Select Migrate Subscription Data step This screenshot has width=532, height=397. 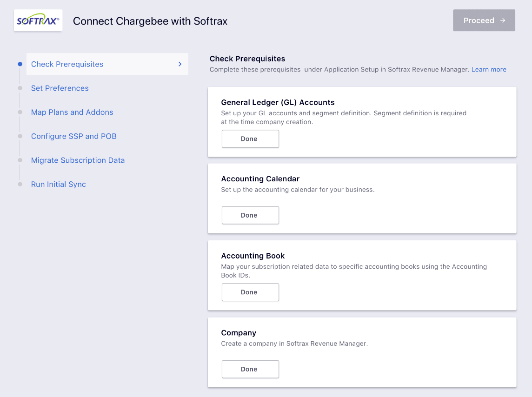(78, 160)
